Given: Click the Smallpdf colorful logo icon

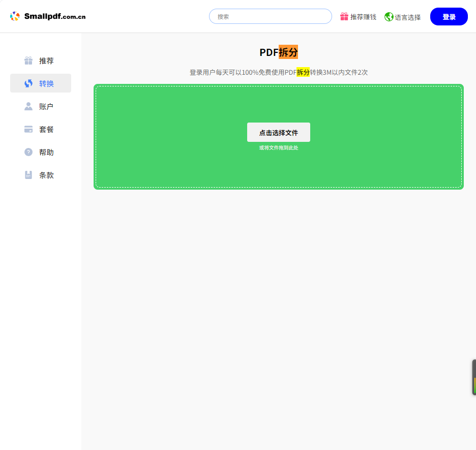Looking at the screenshot, I should 15,16.
